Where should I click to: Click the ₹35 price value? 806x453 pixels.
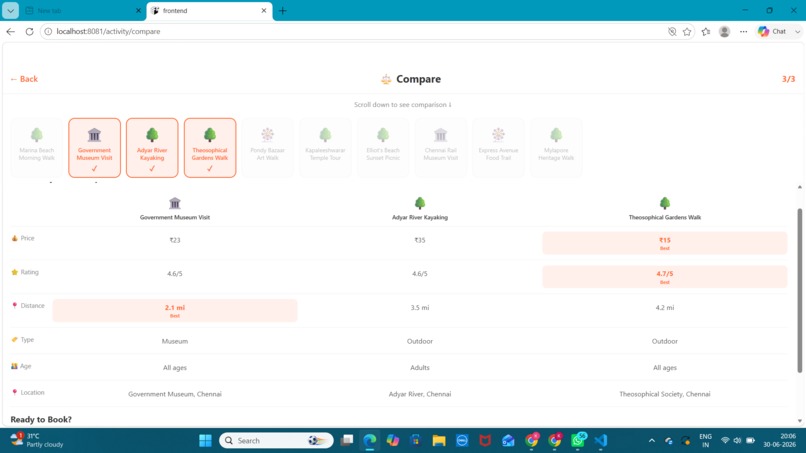coord(420,240)
